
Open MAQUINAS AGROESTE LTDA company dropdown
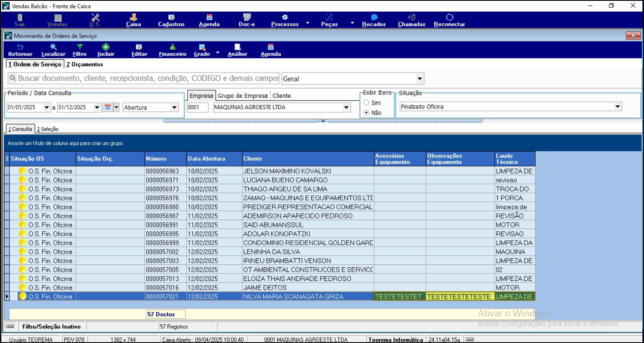point(347,107)
